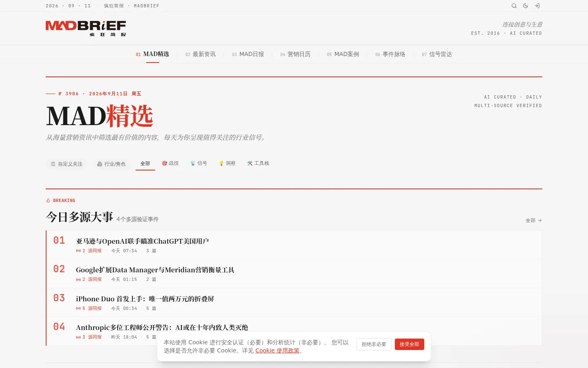Click the '昨天 18:04' timestamp
Screen dimensions: 588x368
[x=124, y=337]
